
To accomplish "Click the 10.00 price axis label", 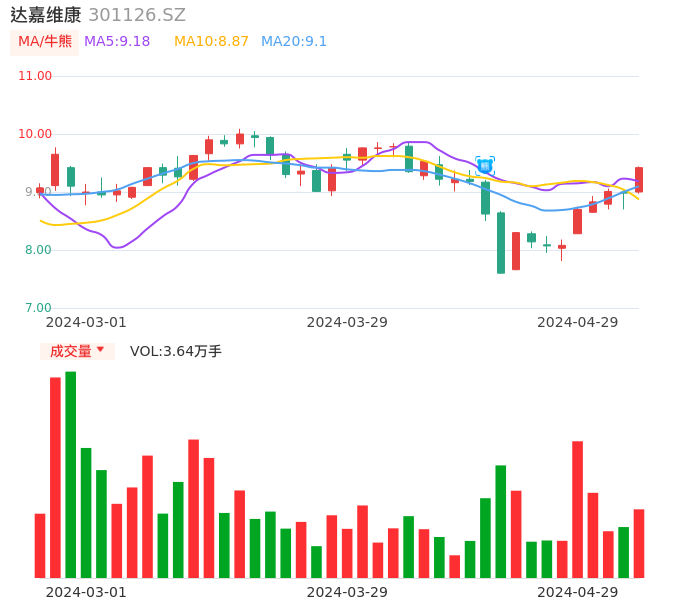I will pos(36,134).
